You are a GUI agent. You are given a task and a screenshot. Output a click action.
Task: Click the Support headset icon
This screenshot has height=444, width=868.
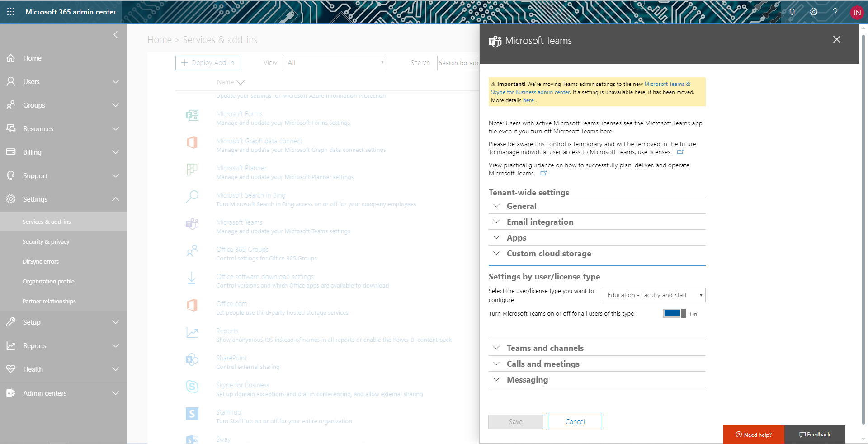tap(11, 175)
